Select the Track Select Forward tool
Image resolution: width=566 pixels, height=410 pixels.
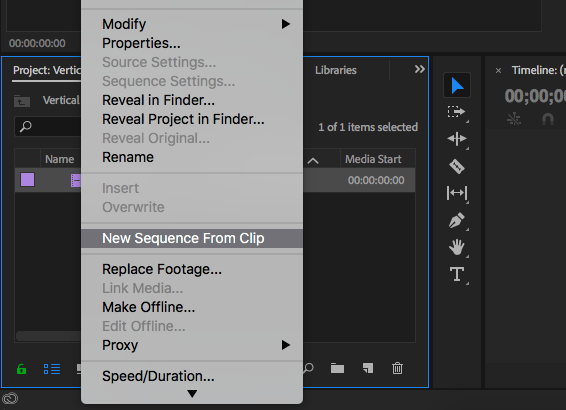(457, 112)
